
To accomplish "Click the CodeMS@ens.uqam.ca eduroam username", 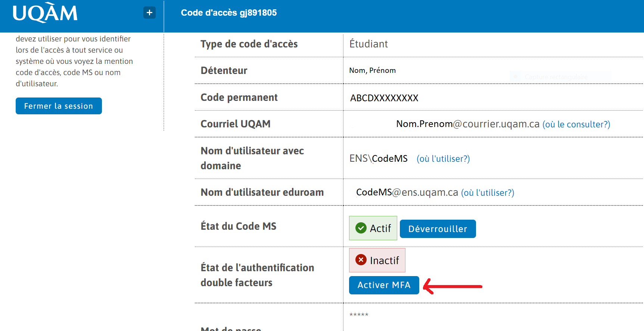I will (407, 192).
